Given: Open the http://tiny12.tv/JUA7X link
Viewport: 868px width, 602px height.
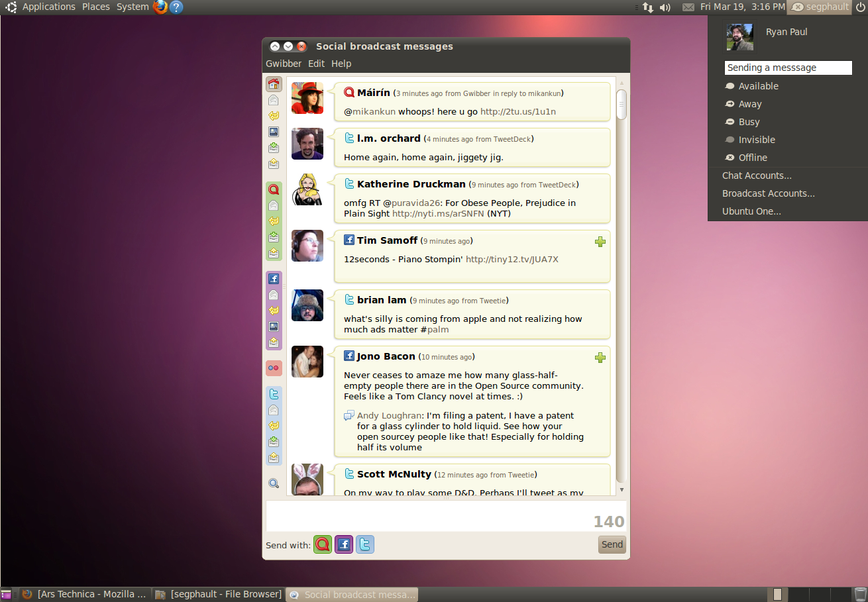Looking at the screenshot, I should tap(512, 260).
